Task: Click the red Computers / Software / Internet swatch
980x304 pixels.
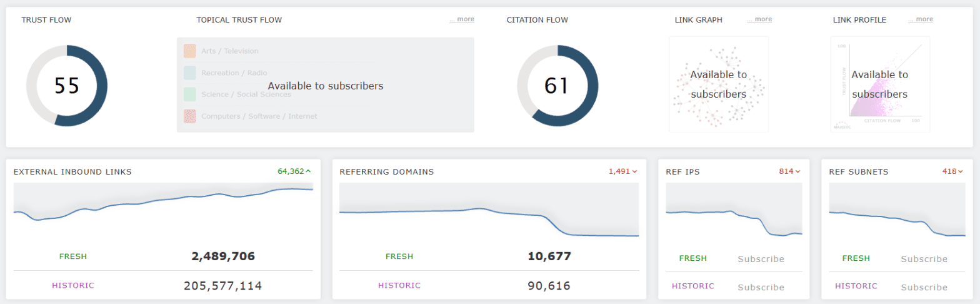Action: pos(190,116)
